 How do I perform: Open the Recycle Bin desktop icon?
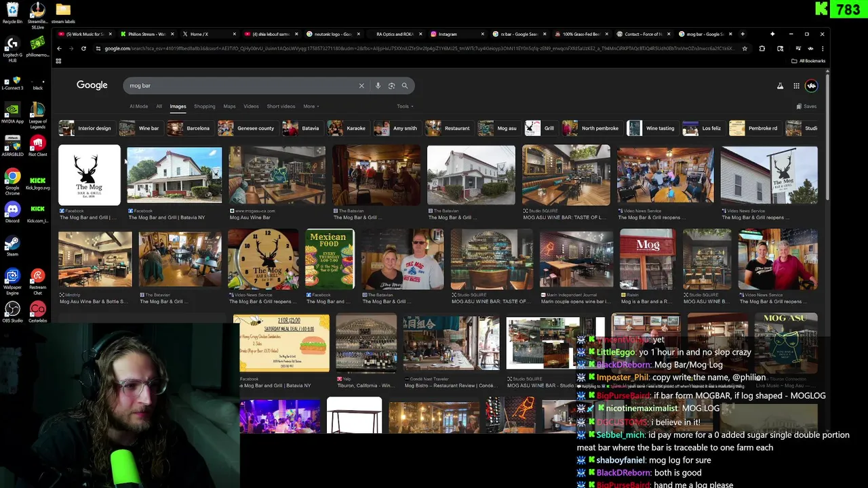[12, 13]
